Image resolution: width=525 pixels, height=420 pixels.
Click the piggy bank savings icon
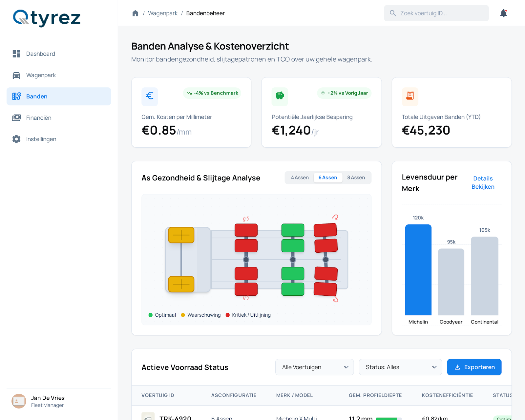[280, 96]
